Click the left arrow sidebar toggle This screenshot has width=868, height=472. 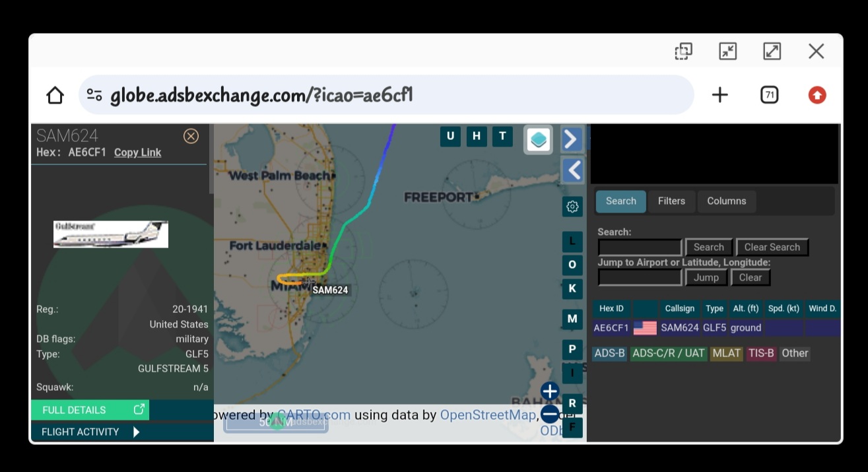[x=573, y=170]
